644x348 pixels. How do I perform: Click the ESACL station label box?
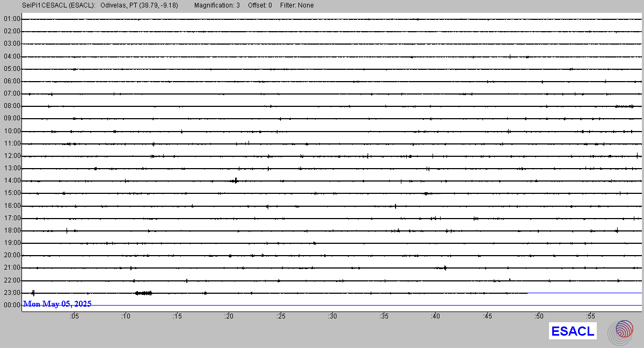tap(573, 331)
